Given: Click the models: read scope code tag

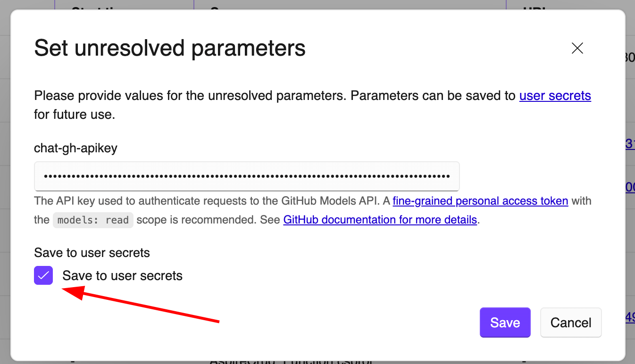Looking at the screenshot, I should (x=93, y=220).
